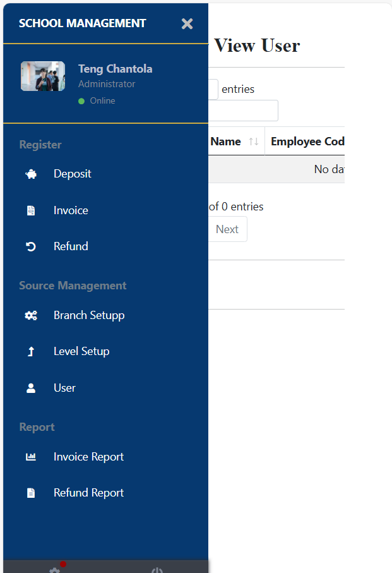The width and height of the screenshot is (392, 573).
Task: Open the Invoice Report page
Action: (x=88, y=457)
